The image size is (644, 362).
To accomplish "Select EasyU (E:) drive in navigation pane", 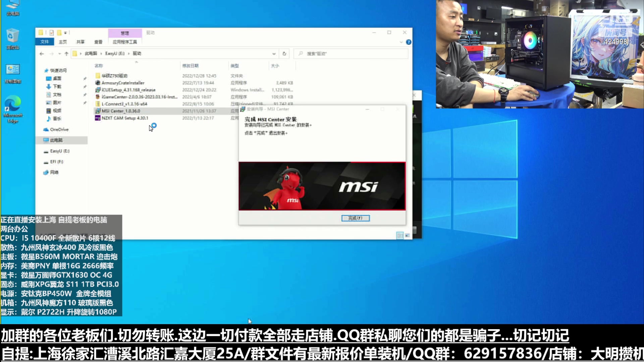I will pyautogui.click(x=60, y=151).
